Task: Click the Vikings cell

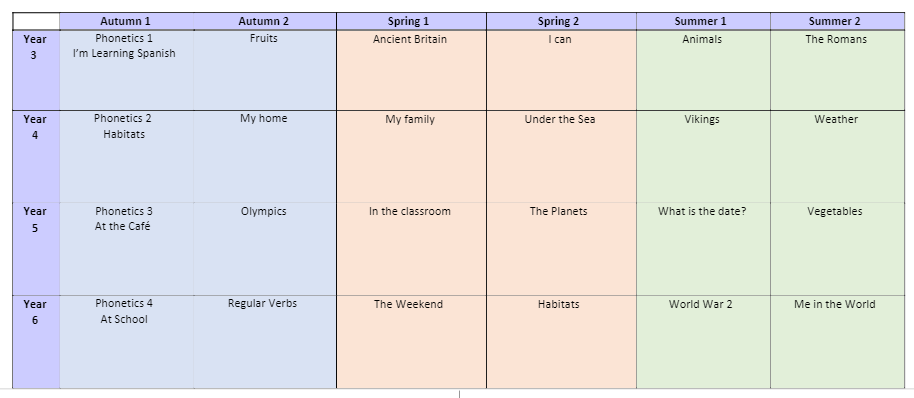Action: click(703, 156)
